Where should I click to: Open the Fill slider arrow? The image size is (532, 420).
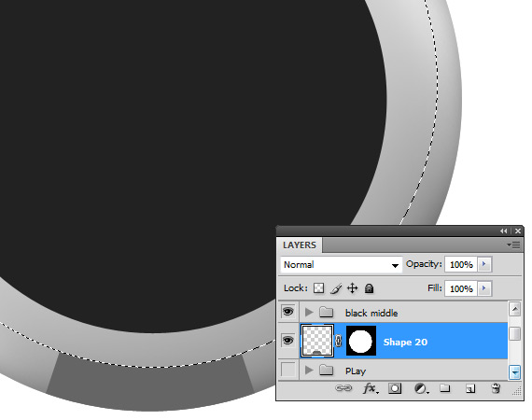pyautogui.click(x=484, y=288)
